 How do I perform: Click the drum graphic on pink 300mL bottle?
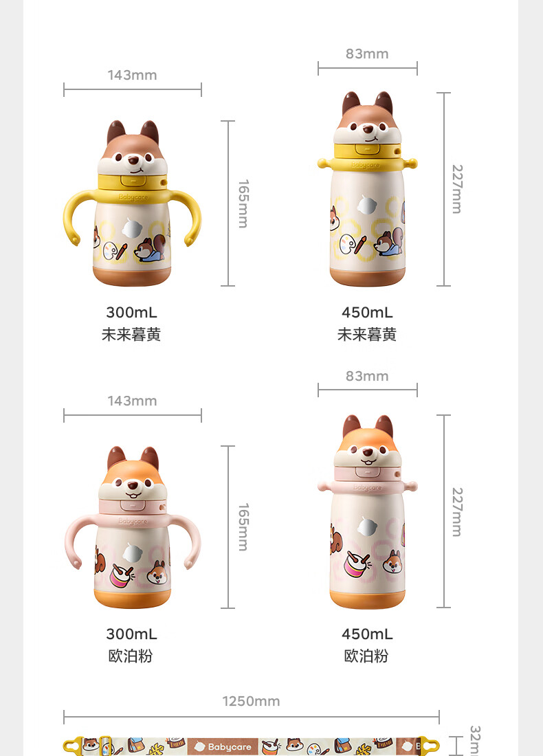(122, 575)
